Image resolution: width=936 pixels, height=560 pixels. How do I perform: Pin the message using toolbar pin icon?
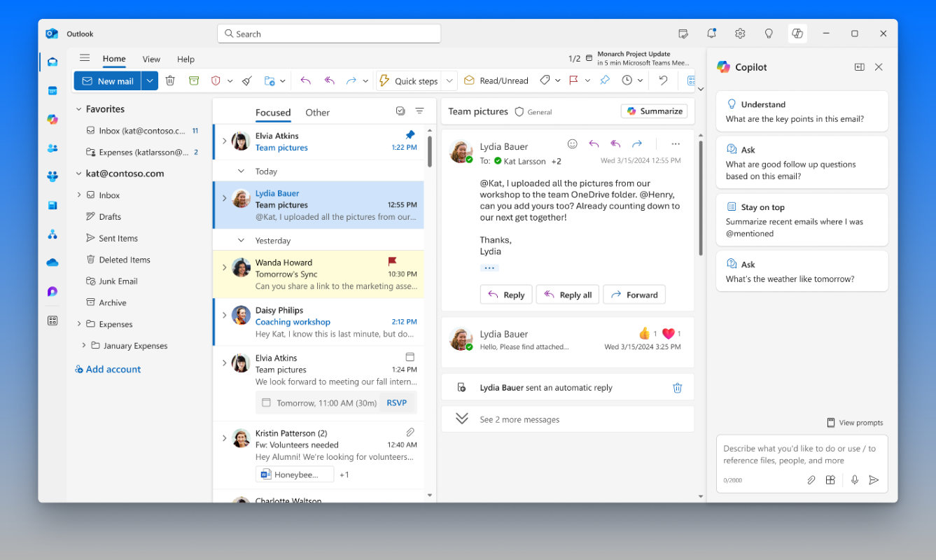coord(605,81)
